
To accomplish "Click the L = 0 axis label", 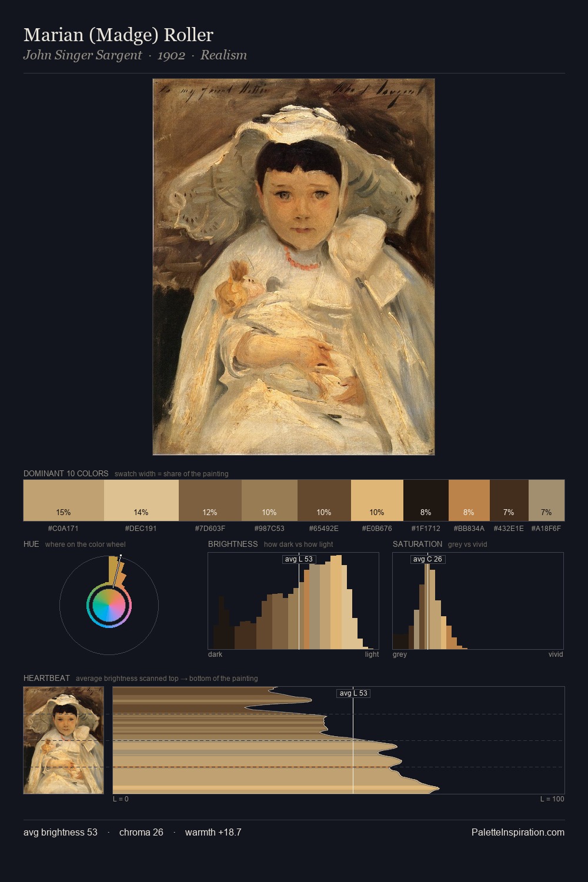I will pyautogui.click(x=121, y=799).
